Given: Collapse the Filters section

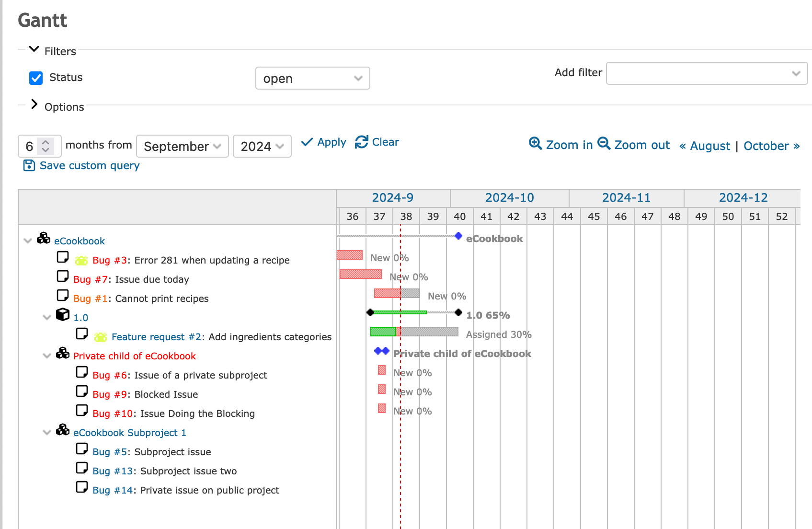Looking at the screenshot, I should click(34, 49).
